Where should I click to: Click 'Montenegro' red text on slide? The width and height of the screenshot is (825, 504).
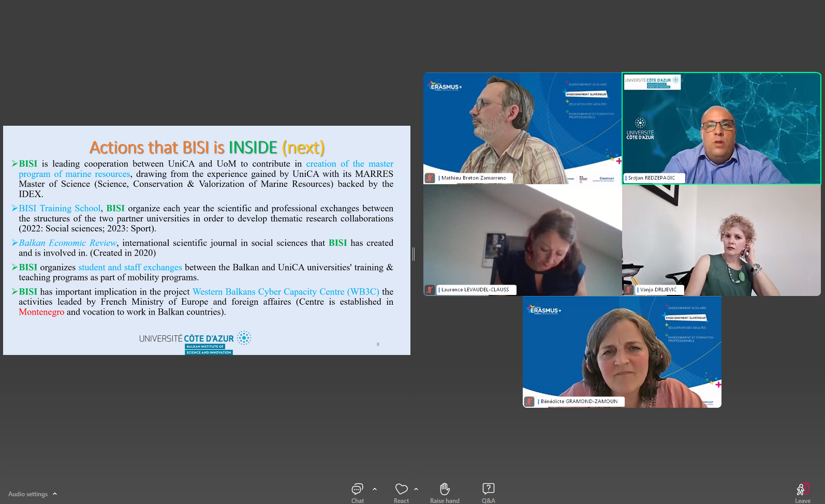pos(41,312)
